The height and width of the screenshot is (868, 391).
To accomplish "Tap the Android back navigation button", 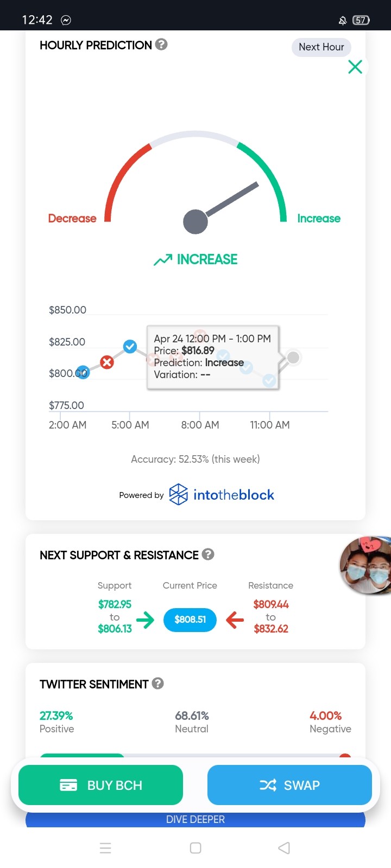I will point(284,848).
